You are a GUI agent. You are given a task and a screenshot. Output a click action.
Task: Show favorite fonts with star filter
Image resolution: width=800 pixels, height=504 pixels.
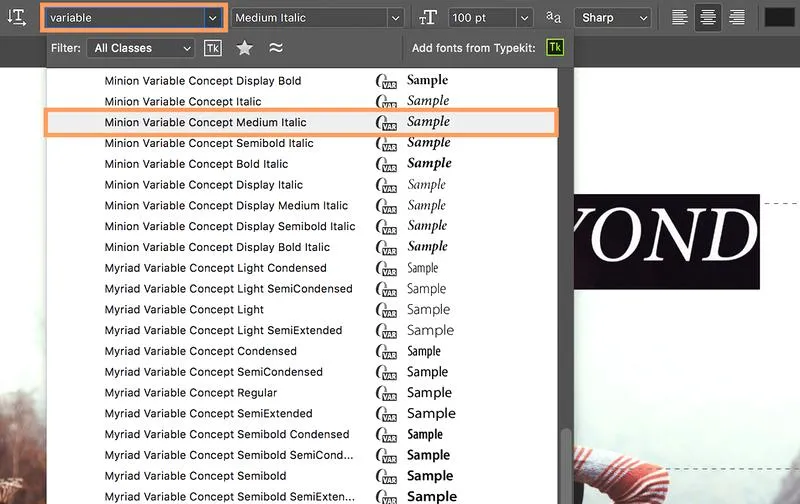pyautogui.click(x=244, y=48)
